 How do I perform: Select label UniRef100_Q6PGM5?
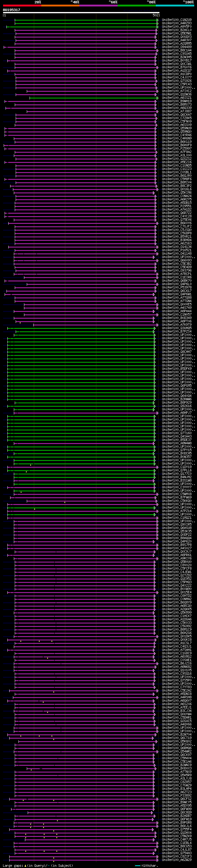(x=177, y=386)
